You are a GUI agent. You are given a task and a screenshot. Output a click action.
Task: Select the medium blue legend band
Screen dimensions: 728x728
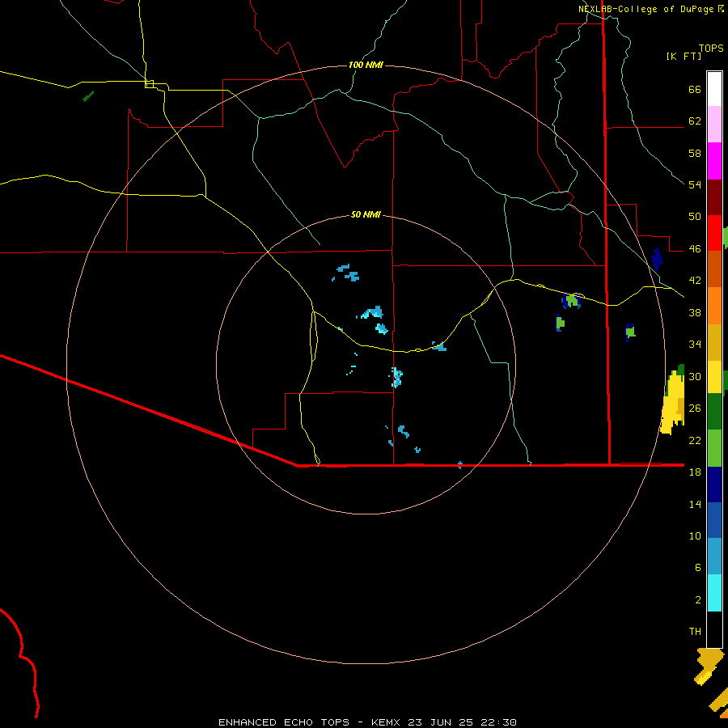(x=714, y=520)
